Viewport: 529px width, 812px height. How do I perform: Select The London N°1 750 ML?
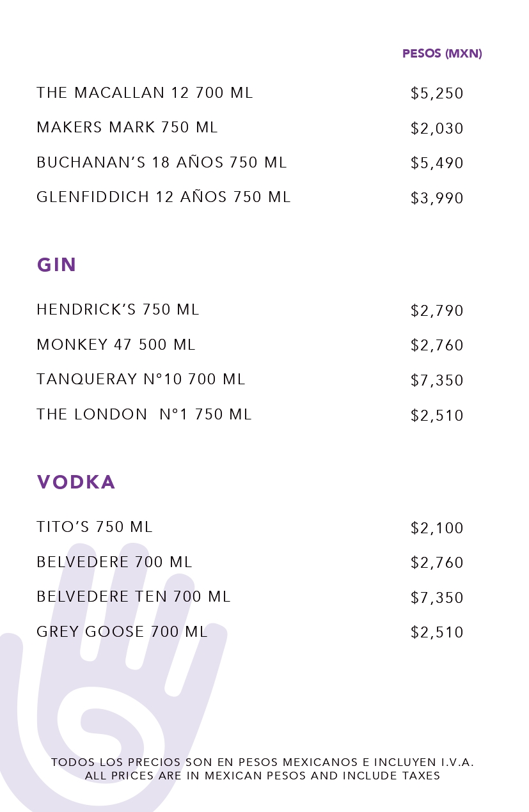coord(144,414)
